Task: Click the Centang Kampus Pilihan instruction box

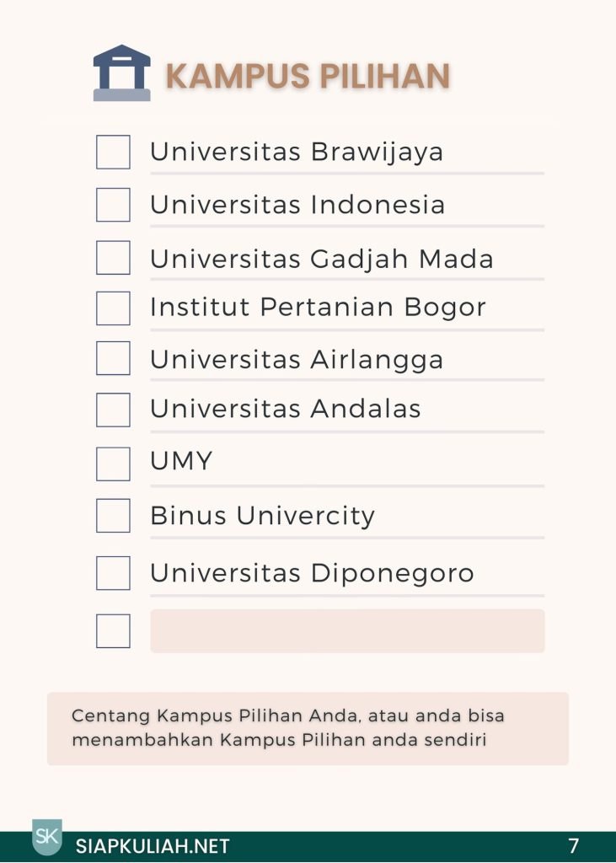Action: (308, 728)
